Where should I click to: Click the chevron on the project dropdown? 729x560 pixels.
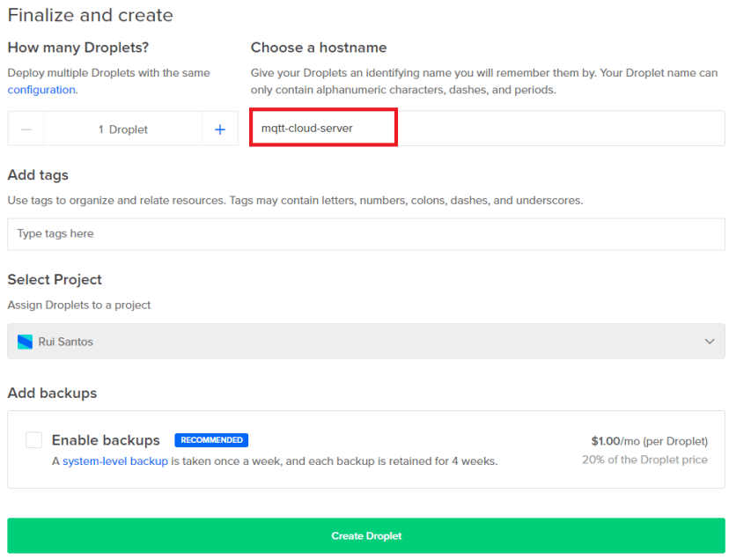[710, 341]
